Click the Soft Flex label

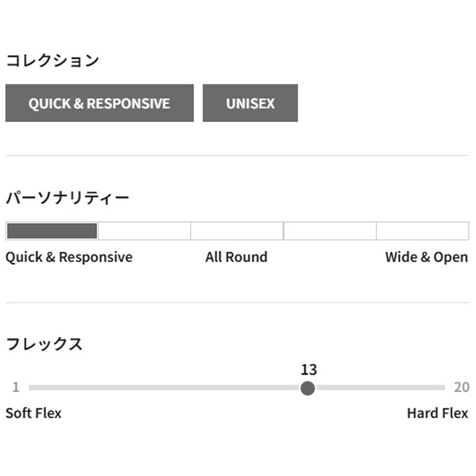click(34, 413)
